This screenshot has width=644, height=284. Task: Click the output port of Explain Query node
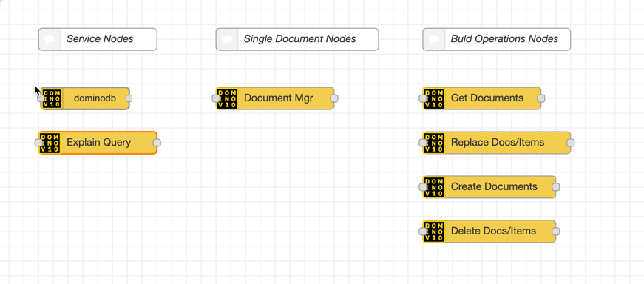[157, 143]
